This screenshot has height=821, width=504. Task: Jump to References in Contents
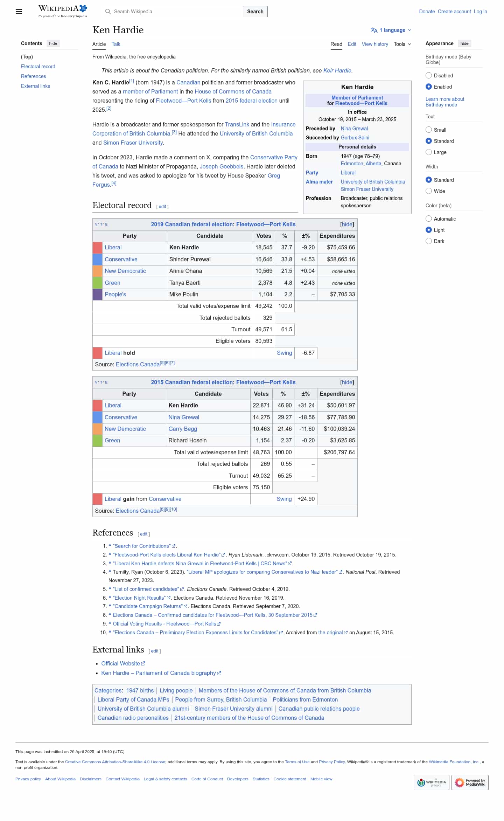tap(33, 76)
